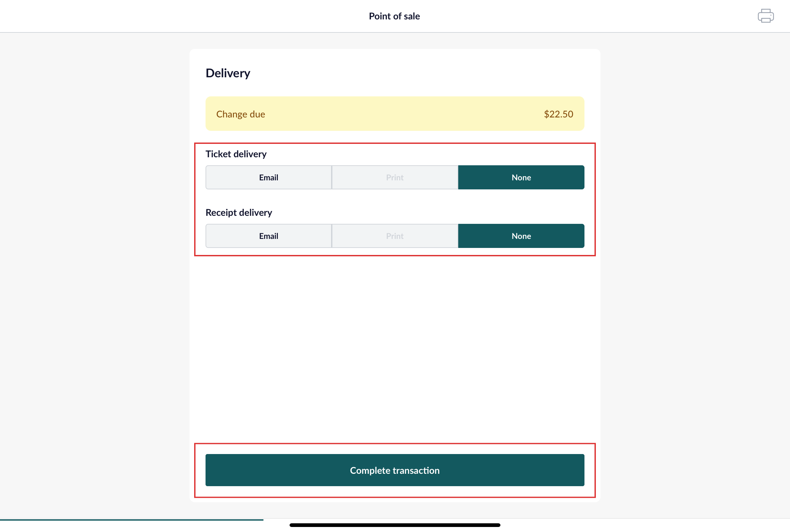Select Email for Receipt delivery
The width and height of the screenshot is (790, 532).
[x=268, y=236]
